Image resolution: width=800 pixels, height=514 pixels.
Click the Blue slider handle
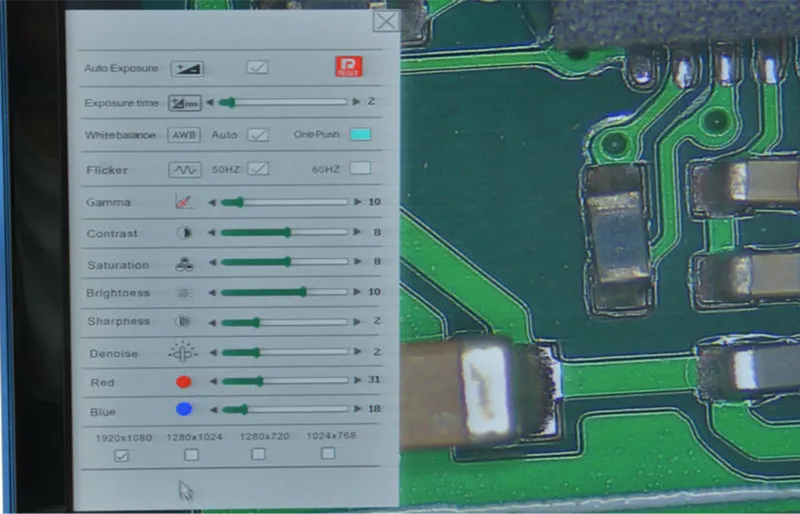pos(244,409)
